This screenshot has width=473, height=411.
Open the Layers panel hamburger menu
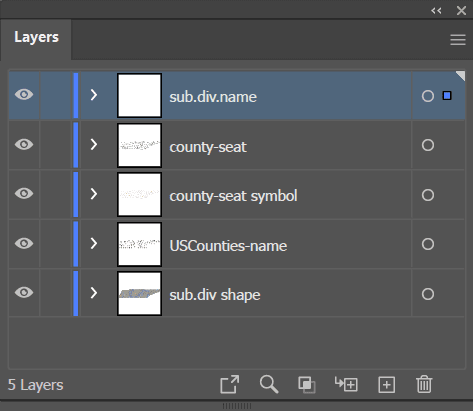458,40
